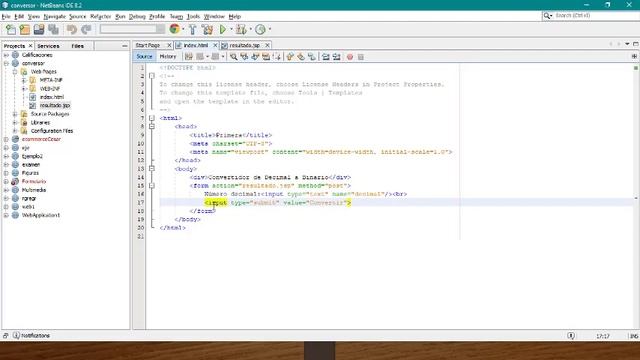Click the Save All toolbar icon
This screenshot has height=360, width=640.
53,29
